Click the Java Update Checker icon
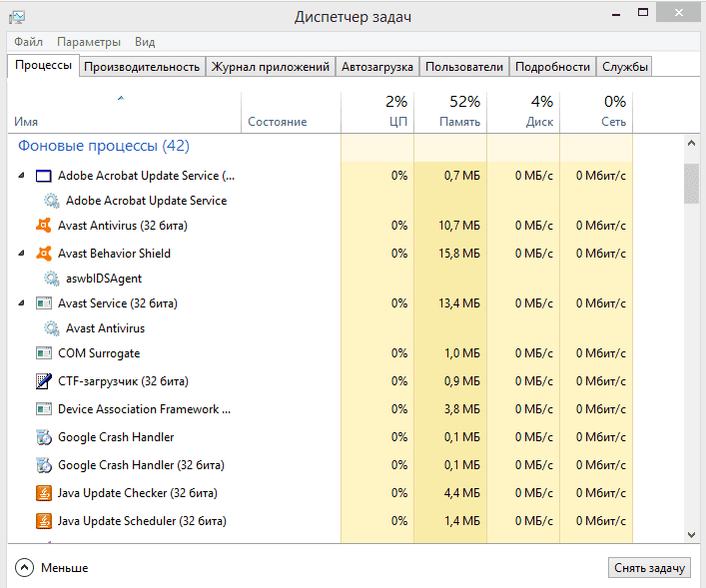Image resolution: width=706 pixels, height=588 pixels. click(44, 492)
